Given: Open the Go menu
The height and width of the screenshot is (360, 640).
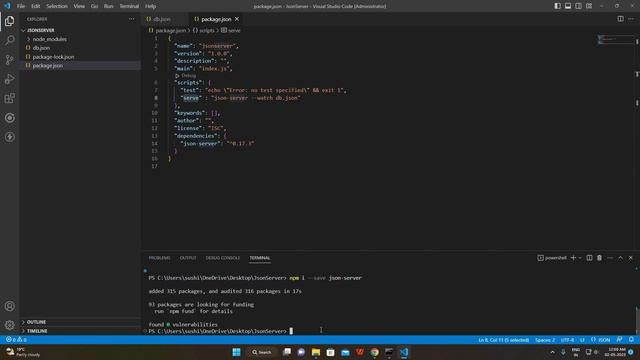Looking at the screenshot, I should [x=94, y=6].
